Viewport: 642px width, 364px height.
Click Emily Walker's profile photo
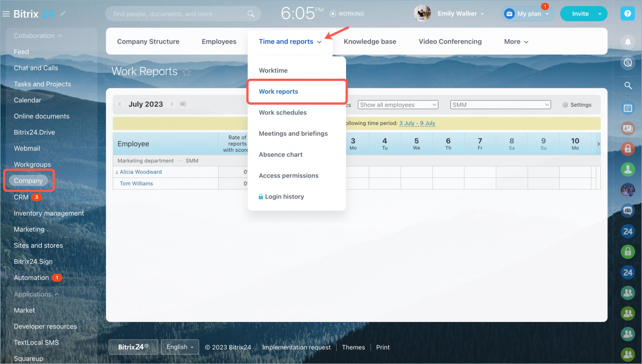pyautogui.click(x=422, y=14)
